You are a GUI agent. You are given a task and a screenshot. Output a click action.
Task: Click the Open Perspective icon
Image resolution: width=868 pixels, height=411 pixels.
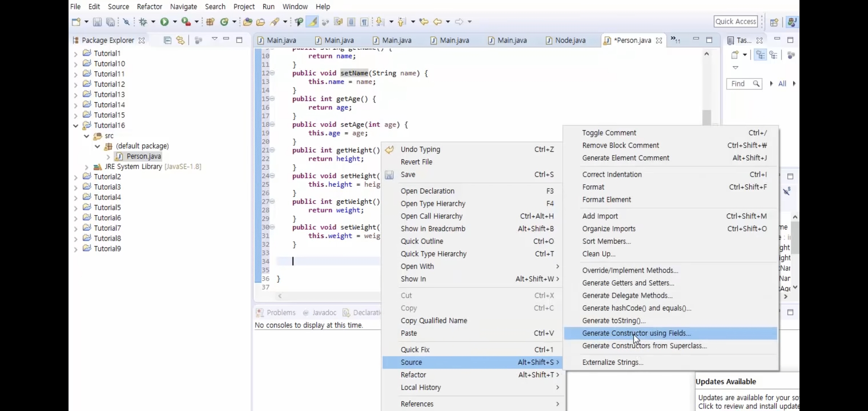[774, 22]
